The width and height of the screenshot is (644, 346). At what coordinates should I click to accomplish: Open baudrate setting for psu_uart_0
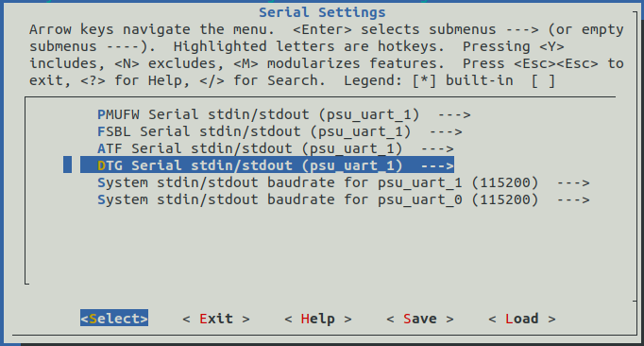coord(344,199)
